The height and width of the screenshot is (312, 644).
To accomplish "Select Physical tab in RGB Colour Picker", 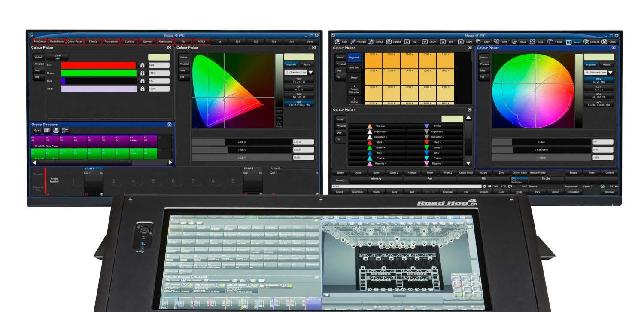I will pyautogui.click(x=39, y=64).
